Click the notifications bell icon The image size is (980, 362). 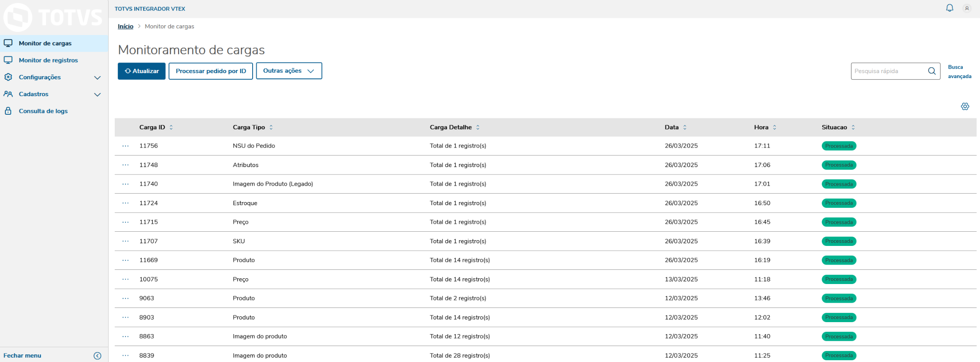949,8
